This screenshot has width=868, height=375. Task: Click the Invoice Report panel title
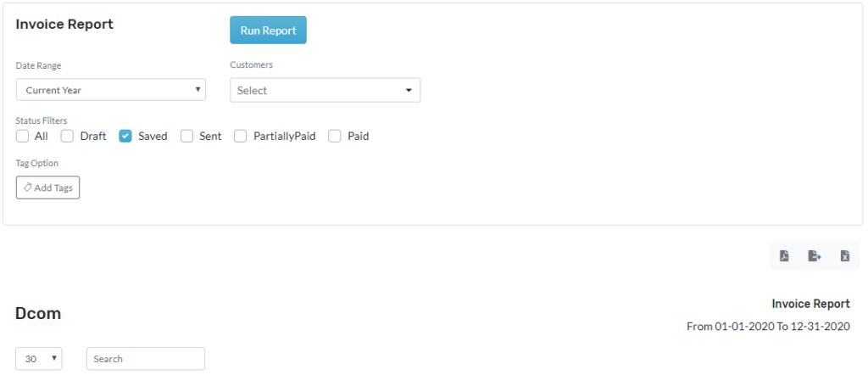coord(64,25)
